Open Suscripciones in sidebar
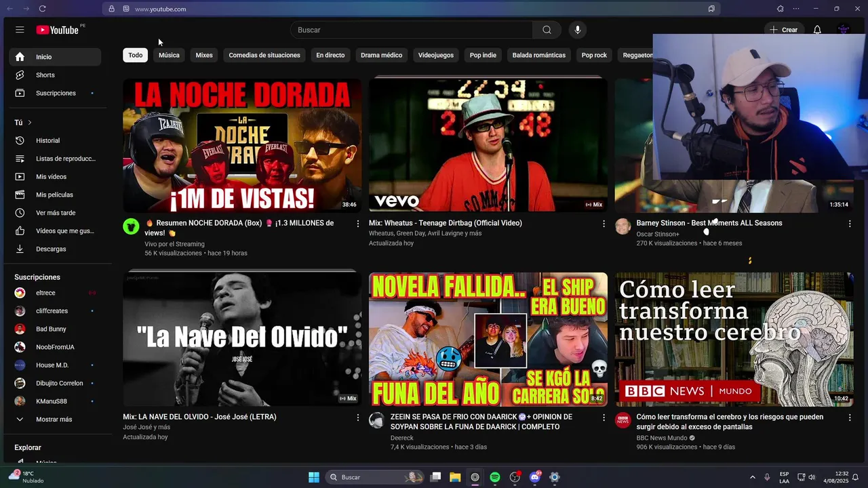This screenshot has height=488, width=868. coord(55,93)
